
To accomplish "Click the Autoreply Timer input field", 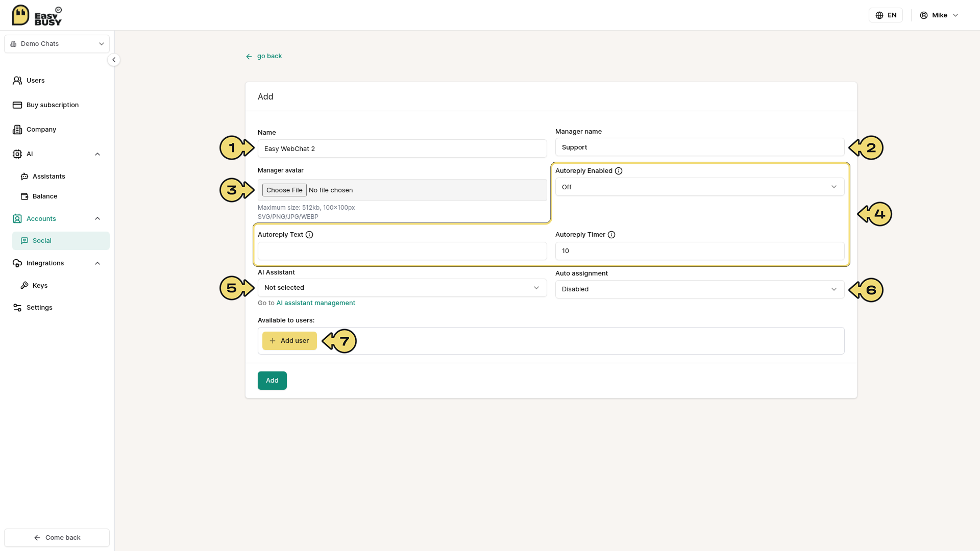I will pyautogui.click(x=700, y=251).
